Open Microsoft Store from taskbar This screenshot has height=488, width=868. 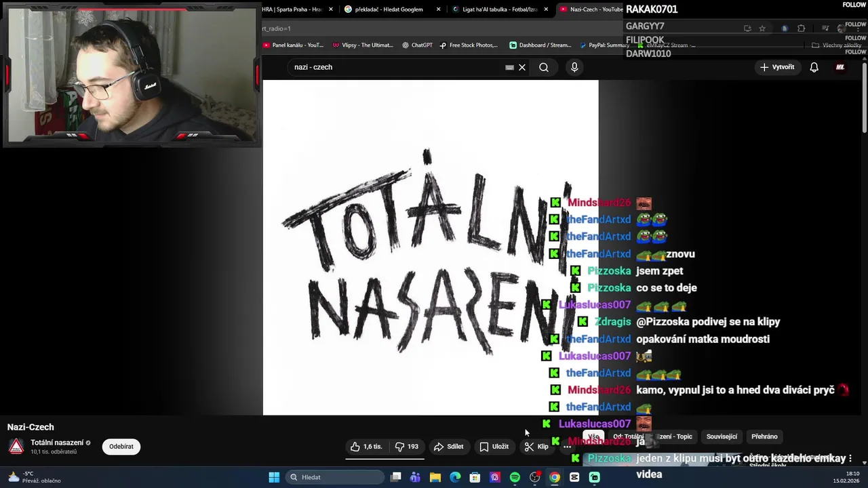coord(475,477)
